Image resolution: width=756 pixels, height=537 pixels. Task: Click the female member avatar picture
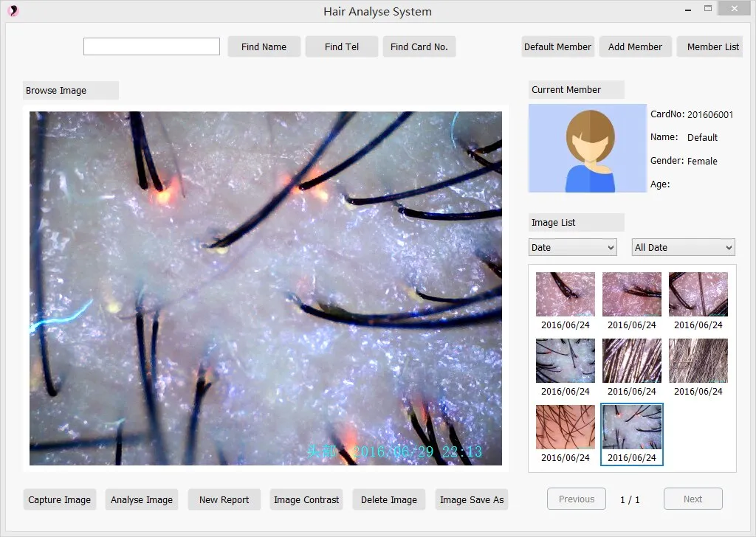(x=587, y=148)
